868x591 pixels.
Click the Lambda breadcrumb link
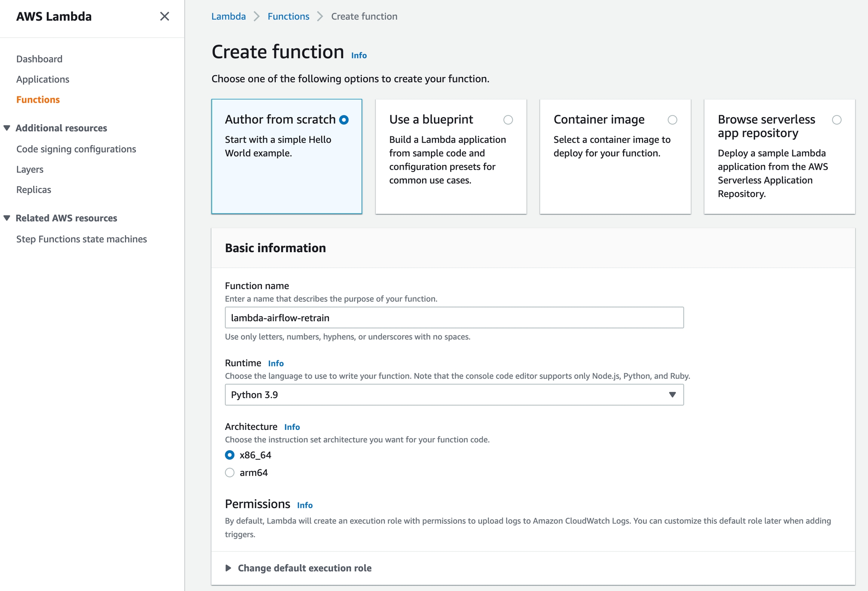[228, 16]
